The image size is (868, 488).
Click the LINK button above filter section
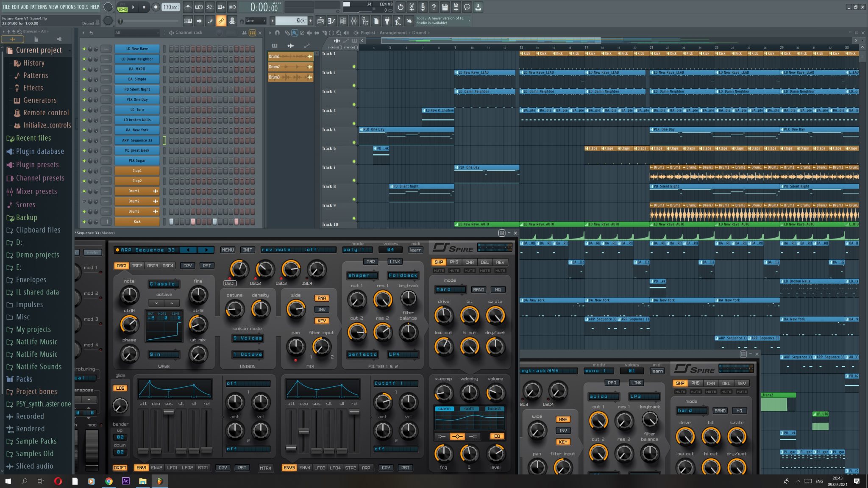[395, 262]
